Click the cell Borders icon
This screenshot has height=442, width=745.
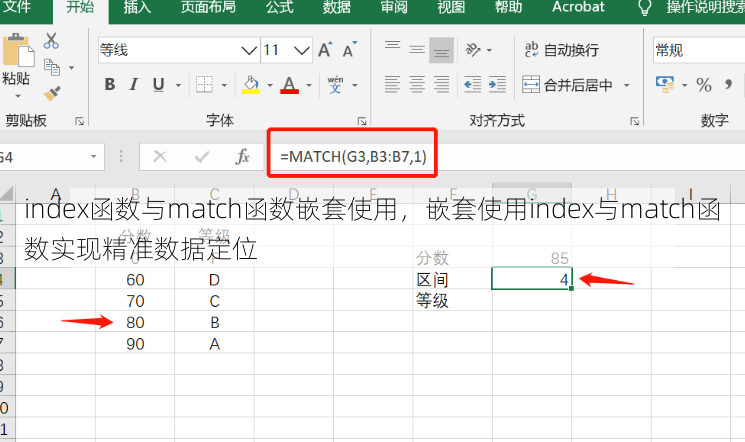click(x=204, y=85)
